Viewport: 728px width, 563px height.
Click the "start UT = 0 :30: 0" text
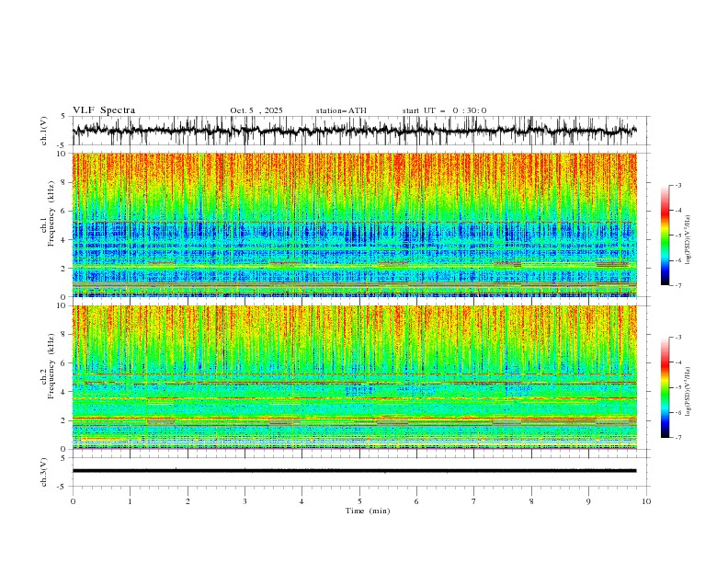click(x=444, y=110)
